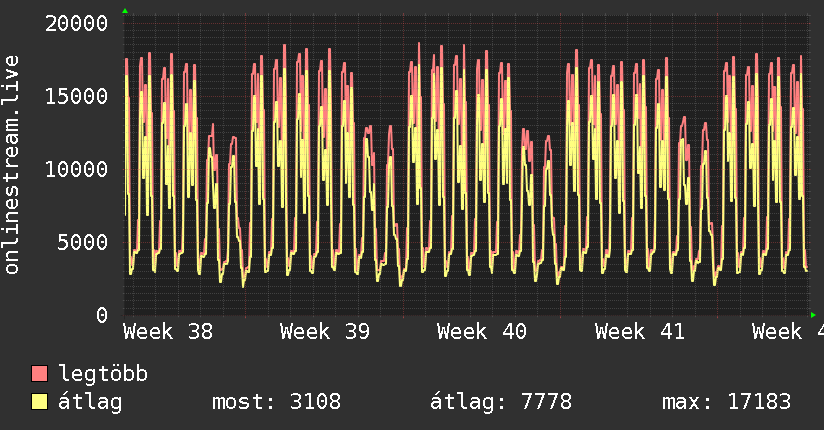
Task: Click the 10000 y-axis label
Action: point(77,169)
